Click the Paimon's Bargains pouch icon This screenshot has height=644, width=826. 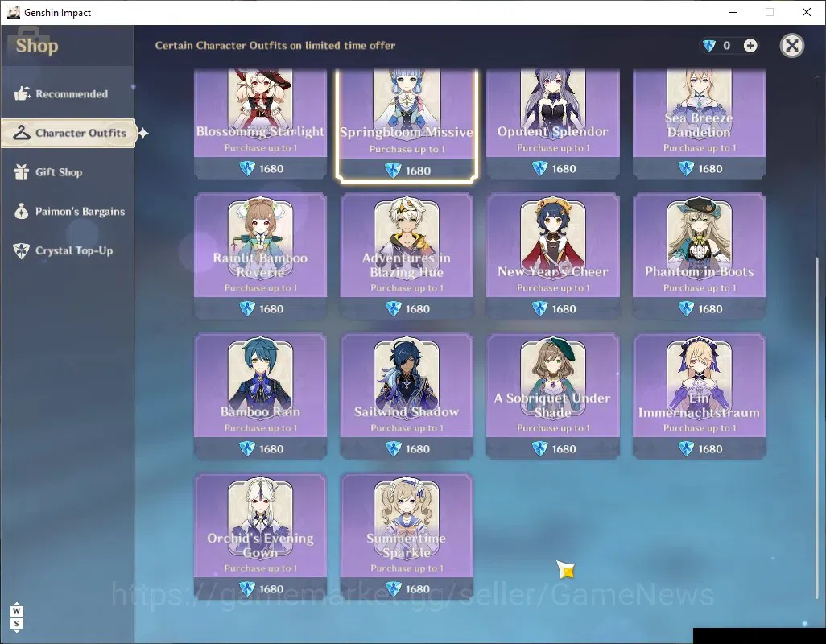(x=21, y=211)
